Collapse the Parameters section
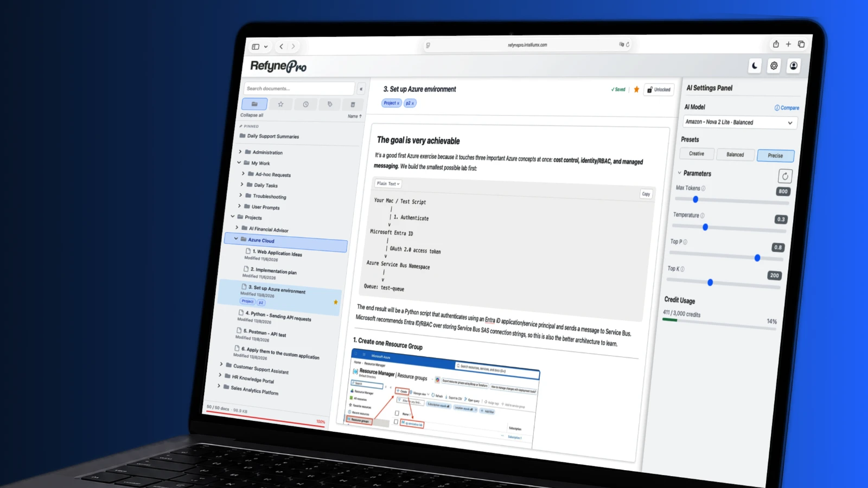868x488 pixels. pyautogui.click(x=679, y=173)
